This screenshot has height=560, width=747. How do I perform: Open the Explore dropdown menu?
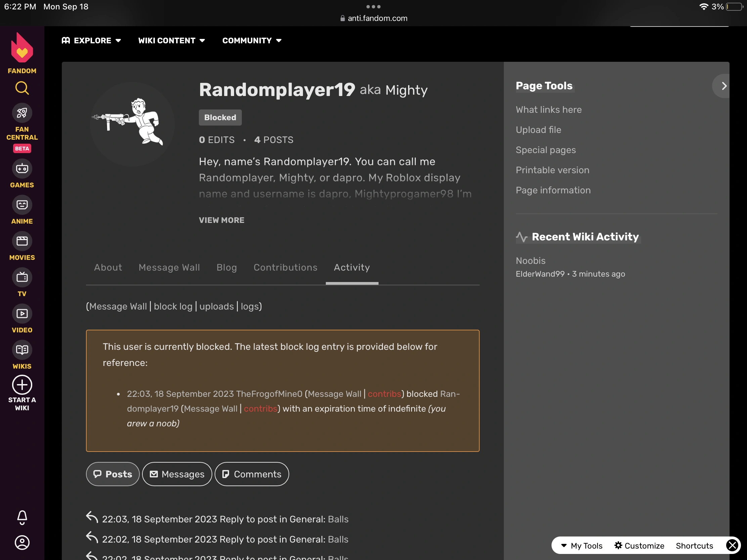click(x=91, y=40)
